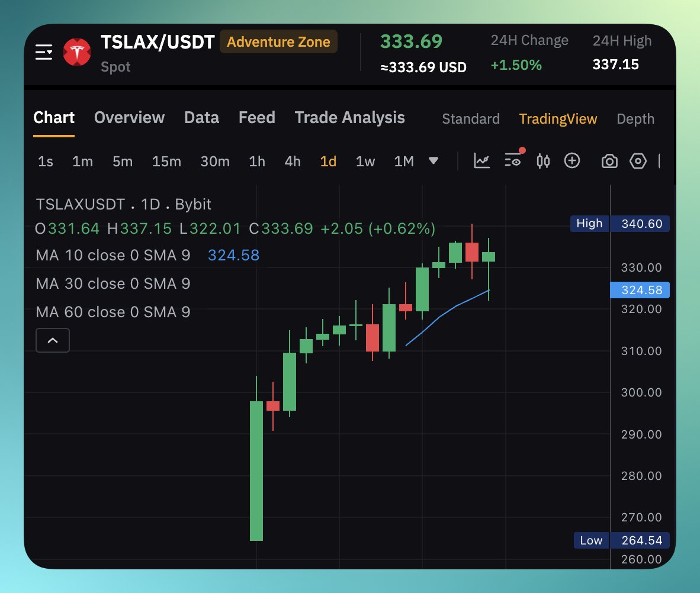The width and height of the screenshot is (700, 593).
Task: Select the 1w timeframe
Action: tap(365, 161)
